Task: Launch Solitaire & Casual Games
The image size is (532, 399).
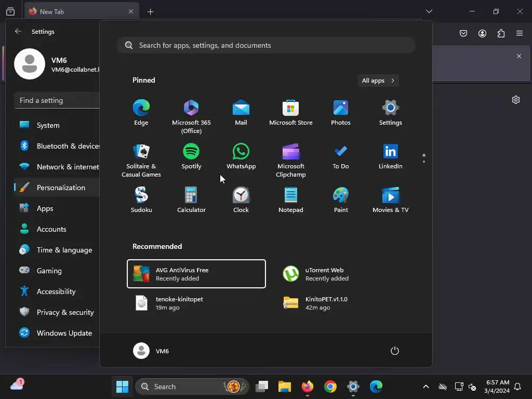Action: coord(141,160)
